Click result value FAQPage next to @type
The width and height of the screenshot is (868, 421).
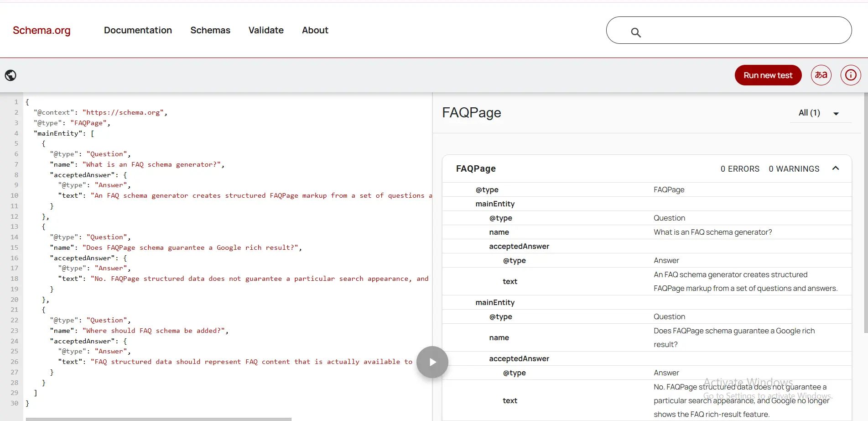(x=669, y=189)
